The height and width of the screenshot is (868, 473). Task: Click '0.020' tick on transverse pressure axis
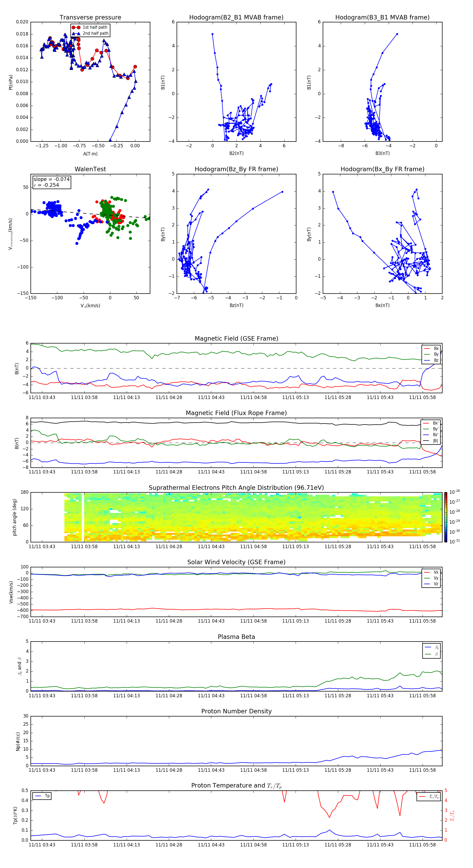(22, 22)
